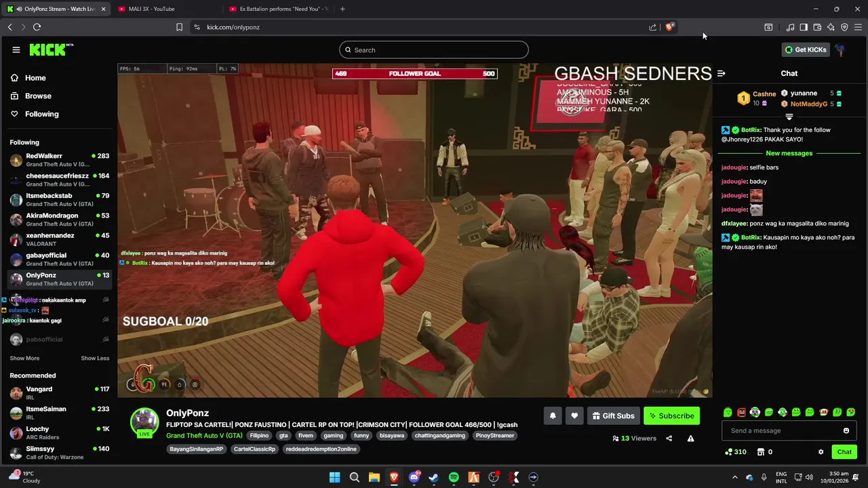Open the Kick hamburger sidebar menu

coord(16,49)
